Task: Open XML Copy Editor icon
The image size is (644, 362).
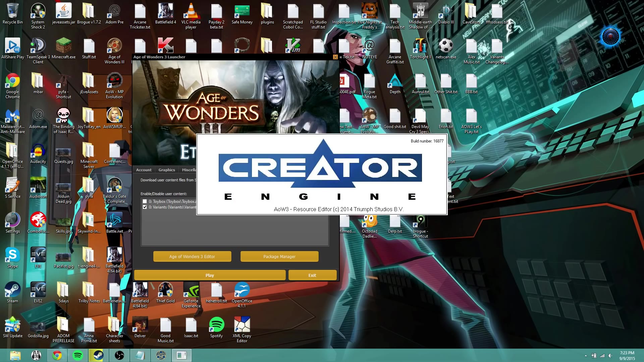Action: click(x=242, y=329)
